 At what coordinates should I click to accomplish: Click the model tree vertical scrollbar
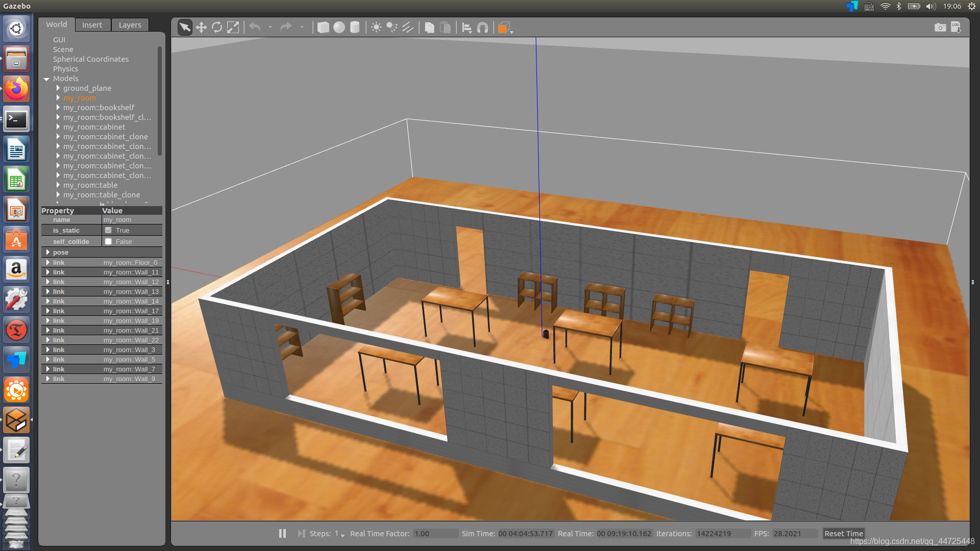click(160, 101)
